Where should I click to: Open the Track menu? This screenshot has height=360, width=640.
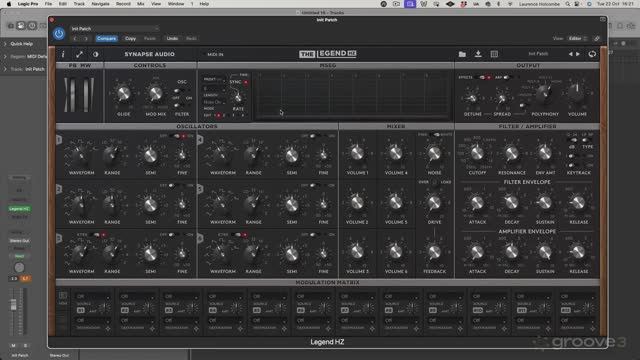(x=79, y=4)
